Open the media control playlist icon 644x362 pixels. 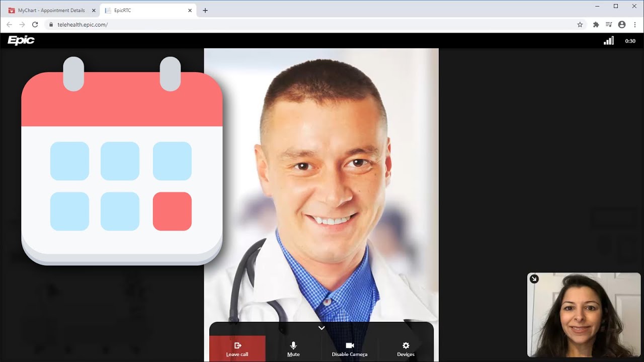609,25
